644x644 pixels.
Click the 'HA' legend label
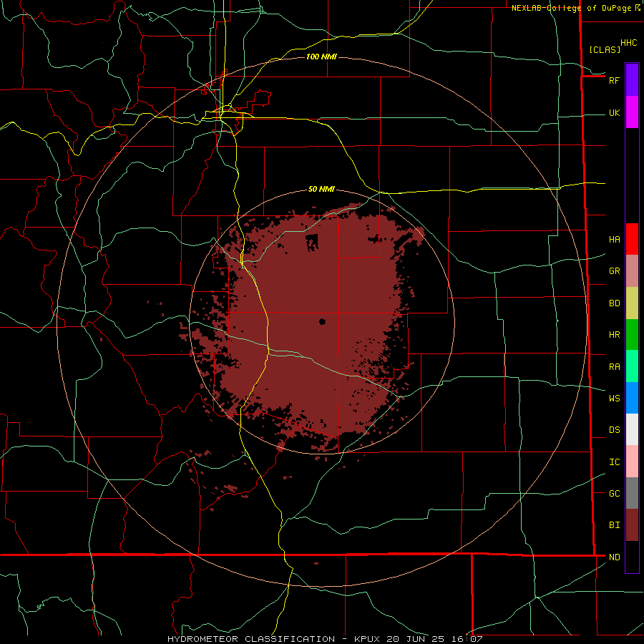[614, 239]
